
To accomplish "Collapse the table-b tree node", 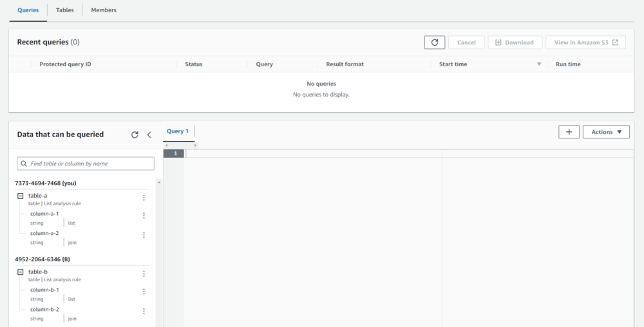I will coord(21,272).
